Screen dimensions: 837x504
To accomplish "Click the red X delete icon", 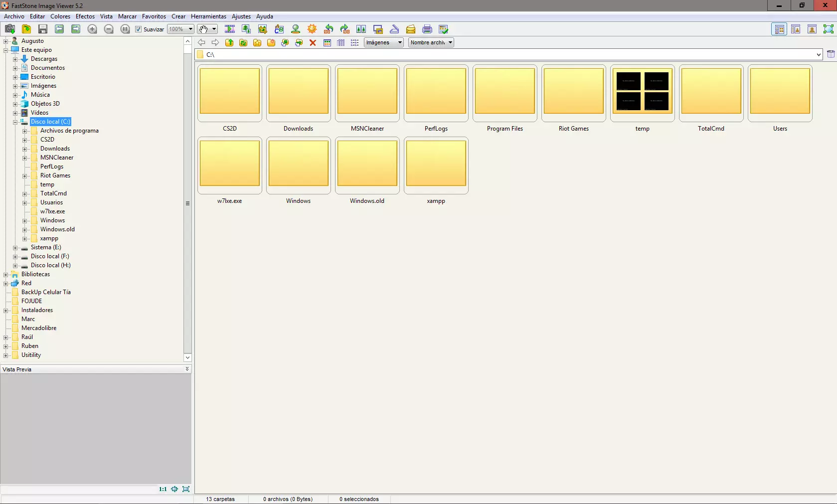I will coord(313,43).
